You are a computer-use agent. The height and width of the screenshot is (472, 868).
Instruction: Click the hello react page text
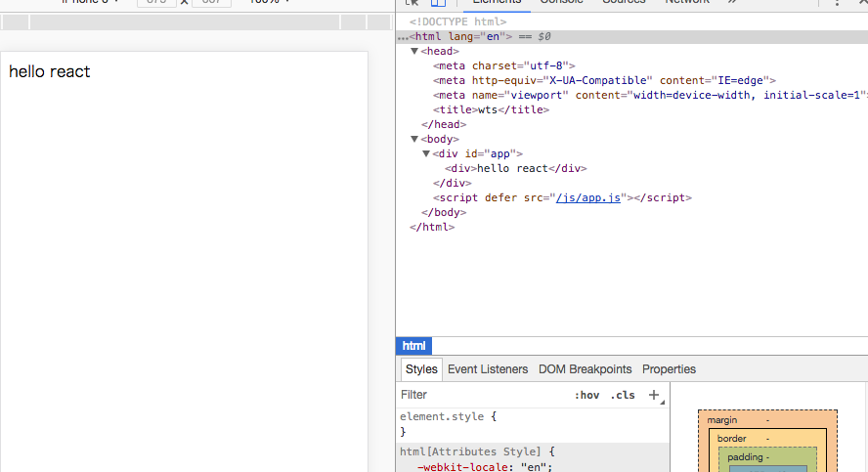49,72
